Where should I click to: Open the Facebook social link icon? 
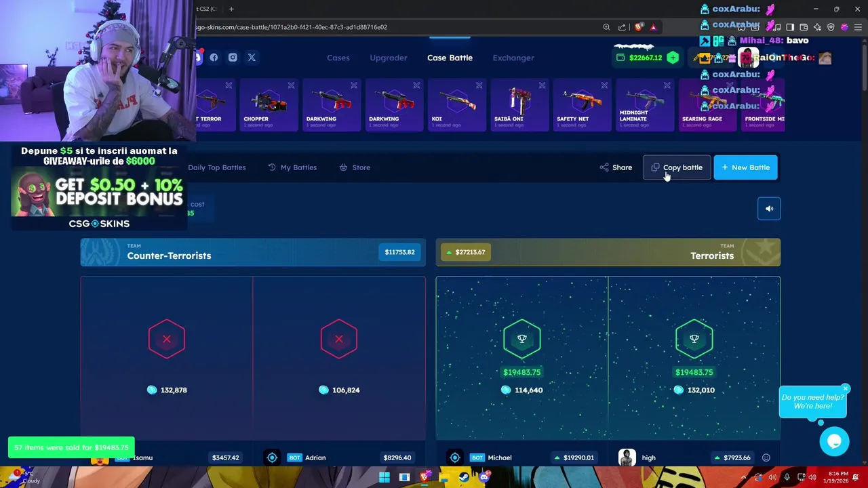point(214,58)
